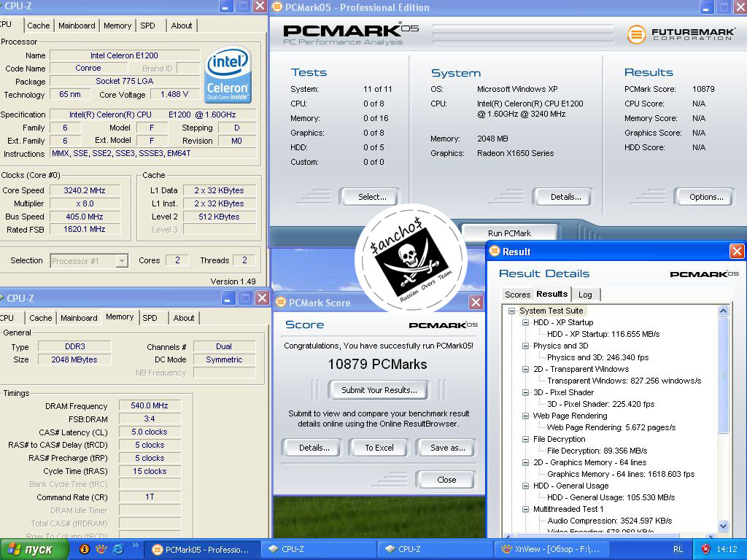Collapse the Physics and 3D node
The image size is (747, 560).
tap(525, 346)
